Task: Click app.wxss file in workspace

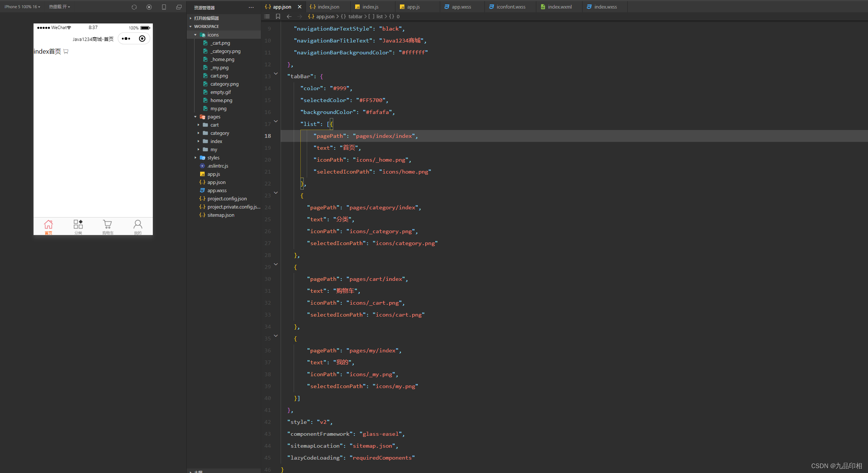Action: (x=218, y=190)
